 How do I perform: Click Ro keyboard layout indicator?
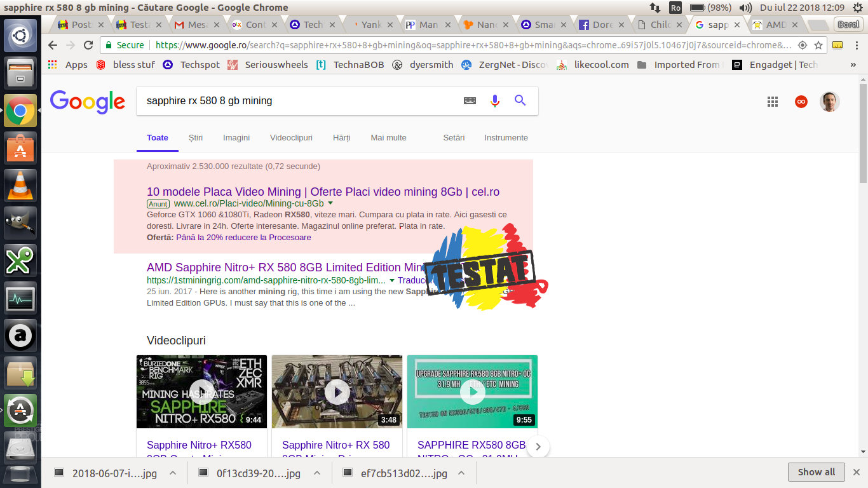(675, 8)
